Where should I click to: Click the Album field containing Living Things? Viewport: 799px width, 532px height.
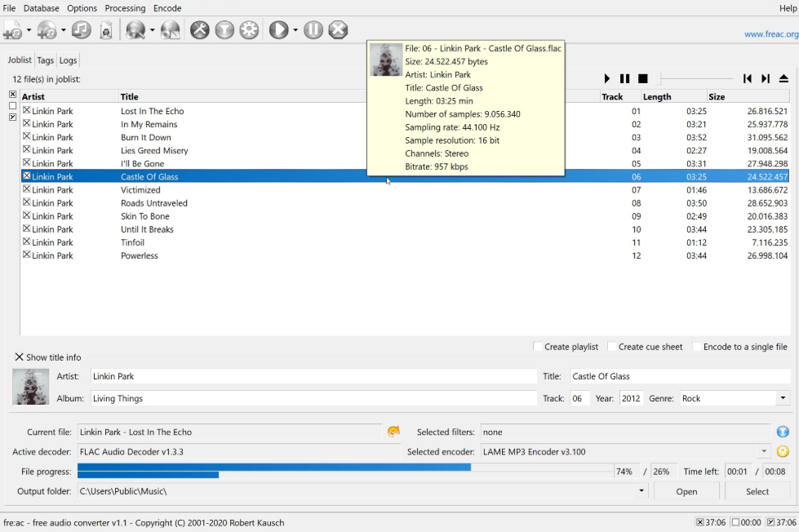pyautogui.click(x=314, y=398)
